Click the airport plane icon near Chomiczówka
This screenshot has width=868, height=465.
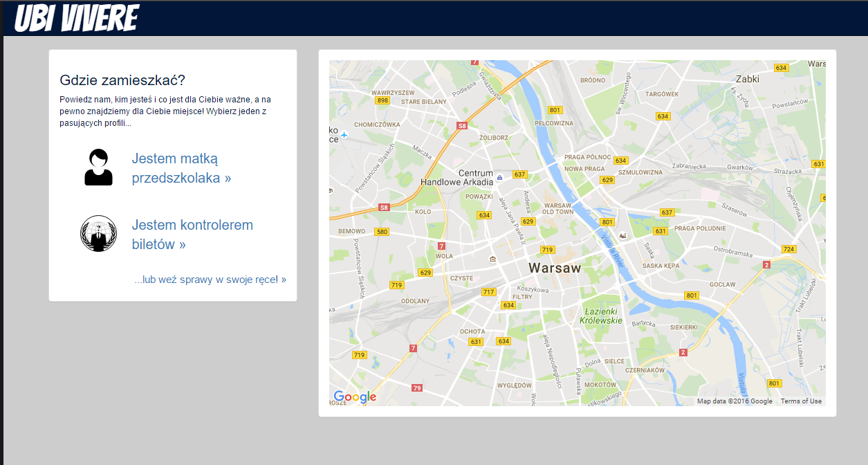click(344, 134)
